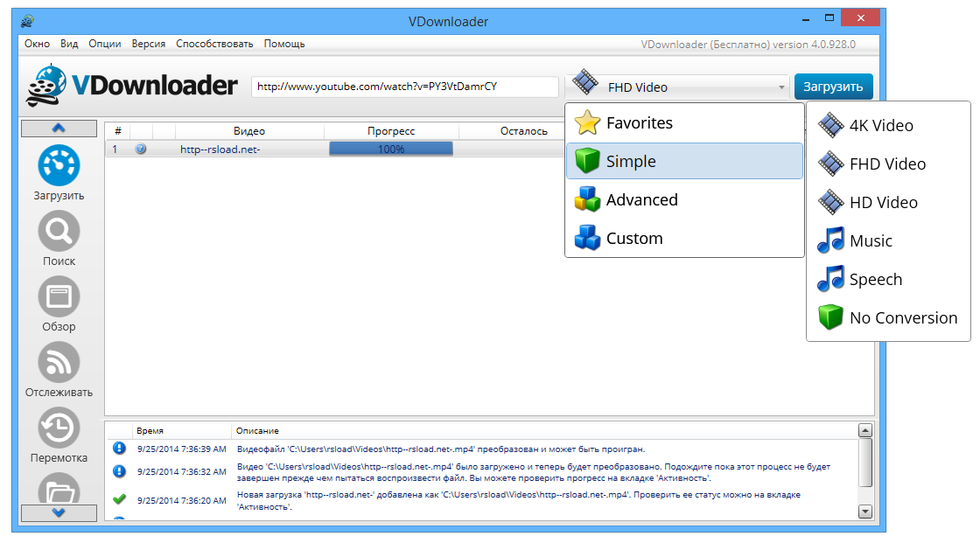The width and height of the screenshot is (980, 550).
Task: Select Speech preset
Action: tap(888, 280)
